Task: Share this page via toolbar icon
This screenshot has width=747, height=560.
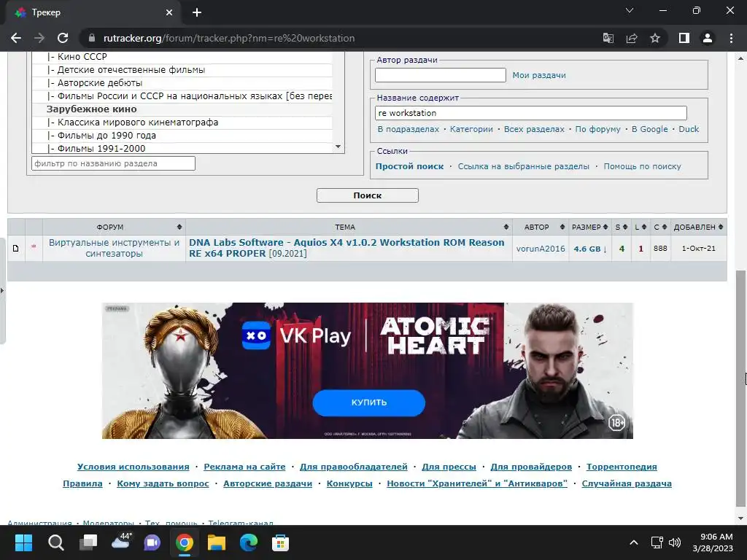Action: (x=632, y=38)
